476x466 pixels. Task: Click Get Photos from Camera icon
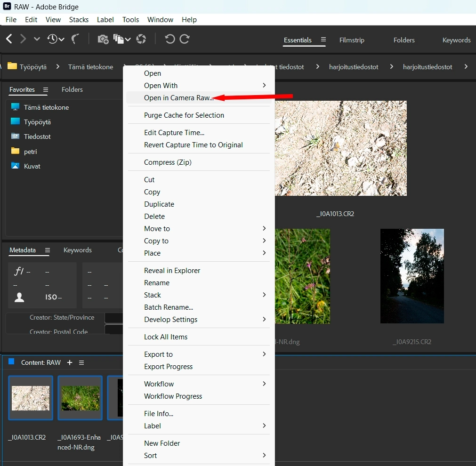coord(103,40)
